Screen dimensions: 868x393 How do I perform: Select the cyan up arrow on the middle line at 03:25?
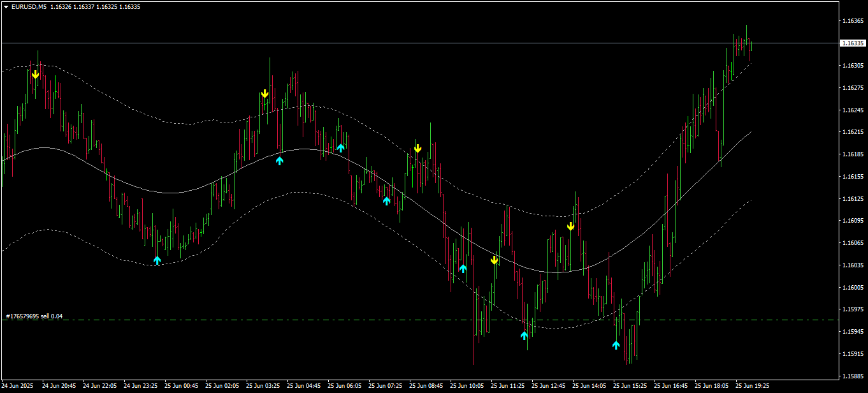[279, 161]
